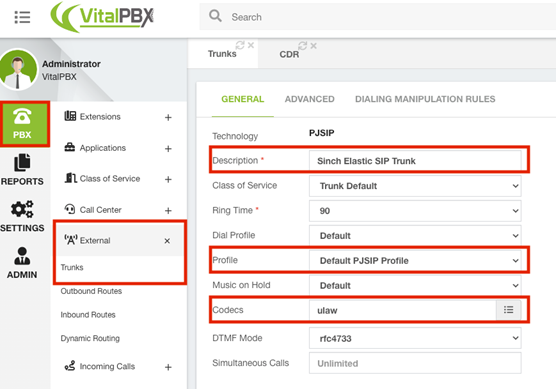Open Inbound Routes link
This screenshot has width=556, height=389.
tap(88, 315)
